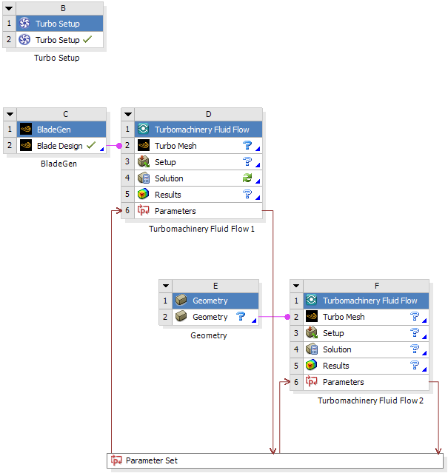Click Turbomachinery Fluid Flow header icon in system D
The height and width of the screenshot is (476, 448).
pyautogui.click(x=144, y=129)
